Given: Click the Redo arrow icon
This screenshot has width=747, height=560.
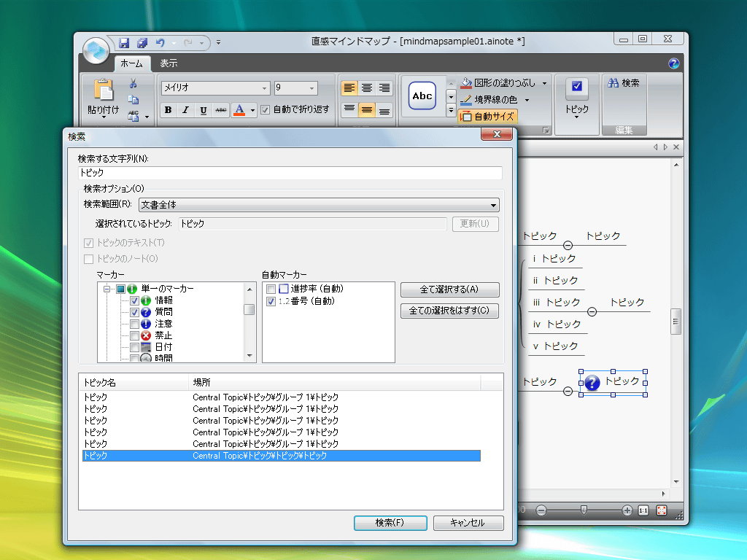Looking at the screenshot, I should (188, 43).
